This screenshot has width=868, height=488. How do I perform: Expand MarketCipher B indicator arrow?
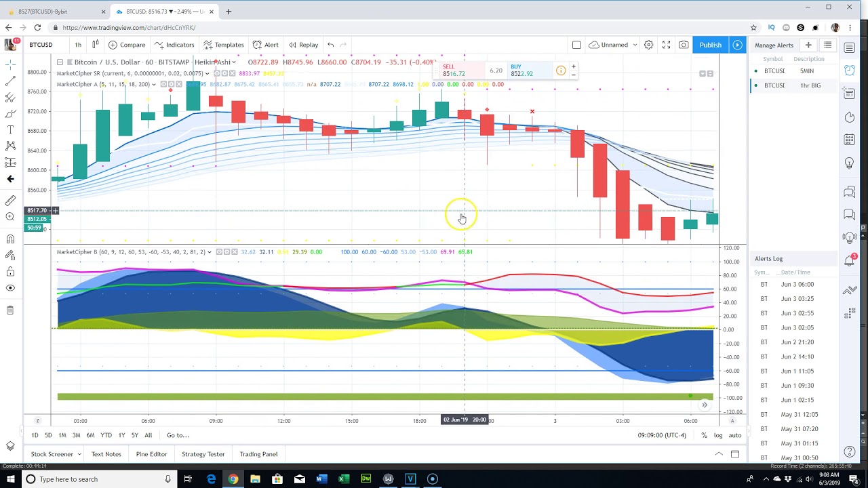click(210, 252)
